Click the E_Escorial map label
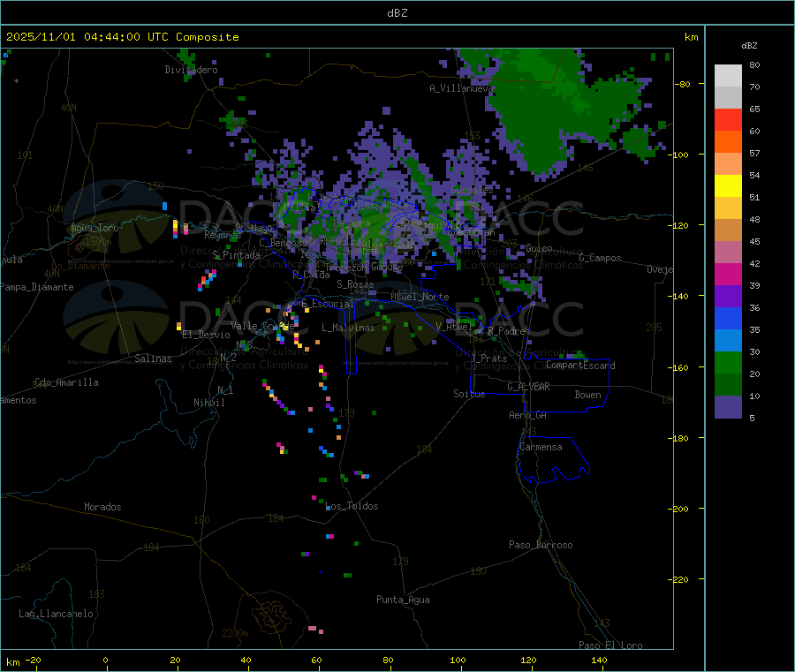 328,304
